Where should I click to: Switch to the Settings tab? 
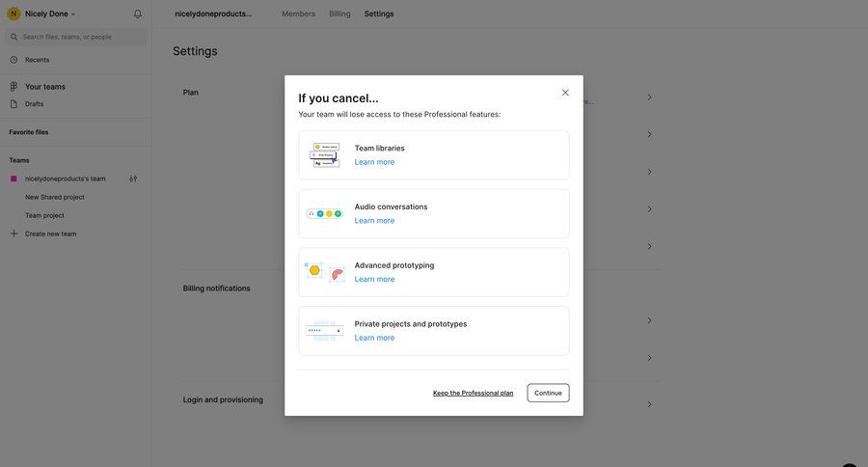point(379,14)
